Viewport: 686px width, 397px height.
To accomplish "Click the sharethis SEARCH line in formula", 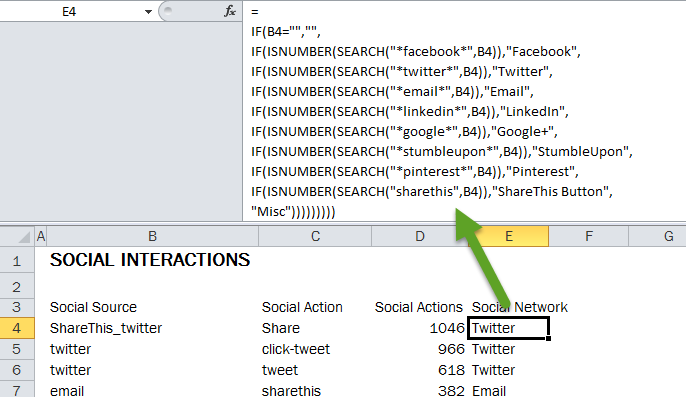I will pos(432,192).
